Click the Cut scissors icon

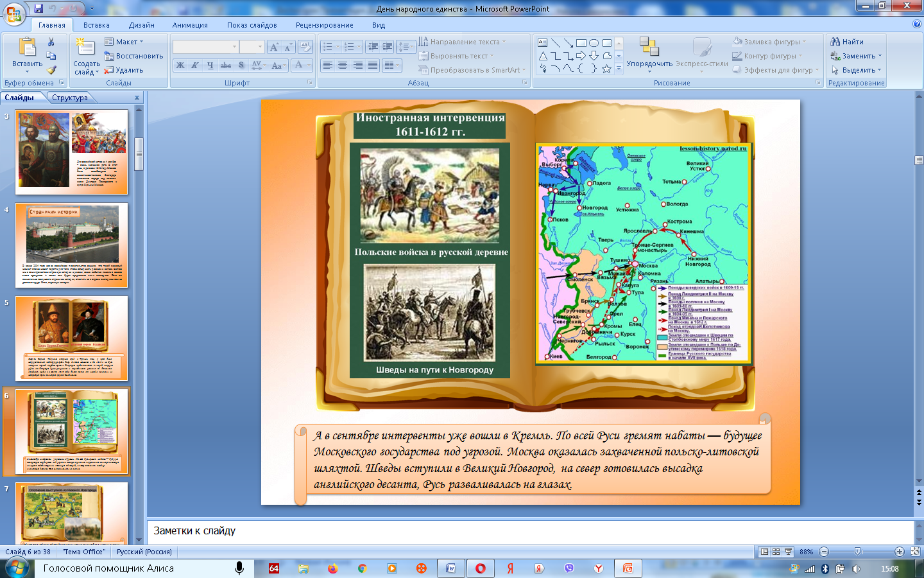[x=51, y=42]
